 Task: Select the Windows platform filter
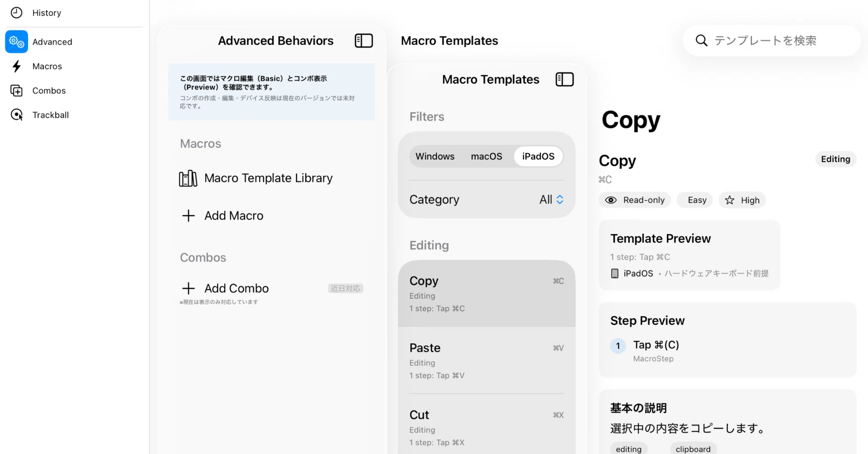click(435, 156)
